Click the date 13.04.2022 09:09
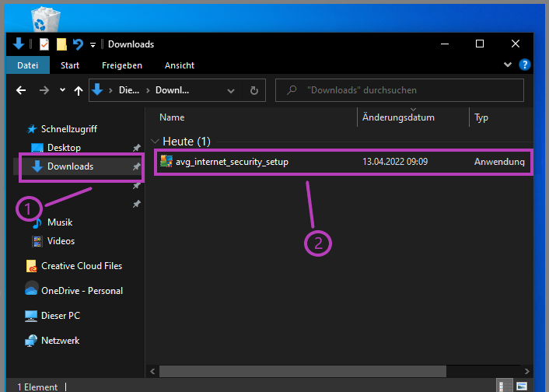The width and height of the screenshot is (549, 392). pyautogui.click(x=395, y=162)
